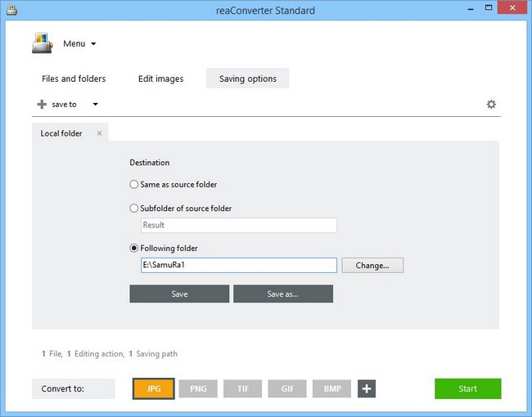Image resolution: width=532 pixels, height=417 pixels.
Task: Open the settings gear icon
Action: [x=491, y=105]
